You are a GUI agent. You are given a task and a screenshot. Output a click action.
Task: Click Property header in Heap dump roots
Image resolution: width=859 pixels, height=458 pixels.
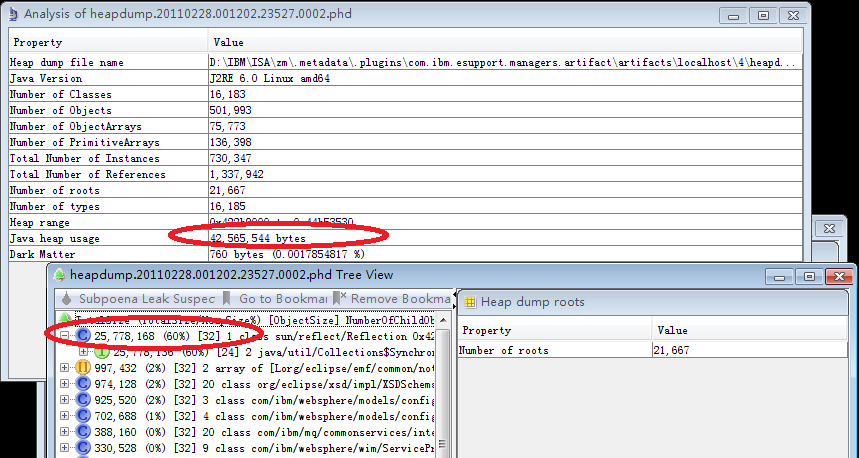(x=554, y=330)
